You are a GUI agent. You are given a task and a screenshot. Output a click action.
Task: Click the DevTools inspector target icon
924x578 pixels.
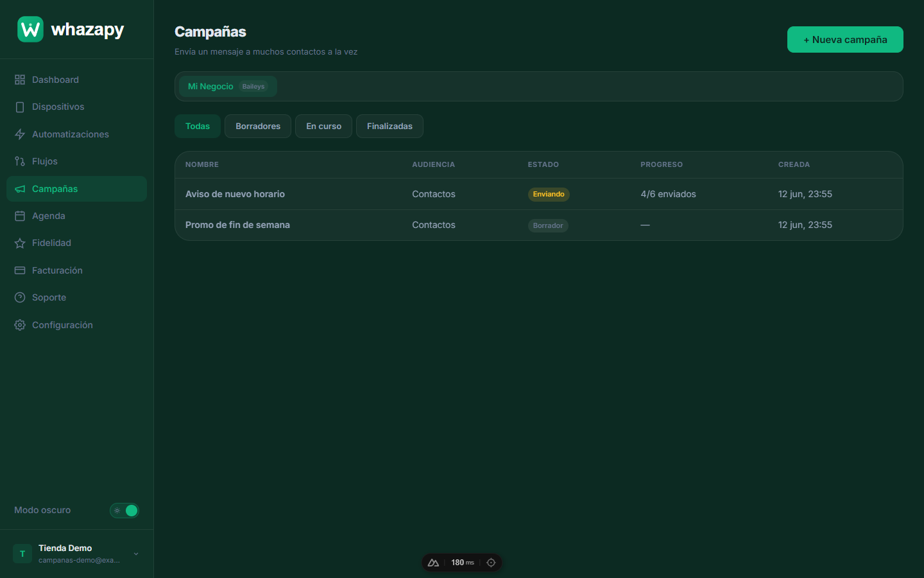point(491,563)
